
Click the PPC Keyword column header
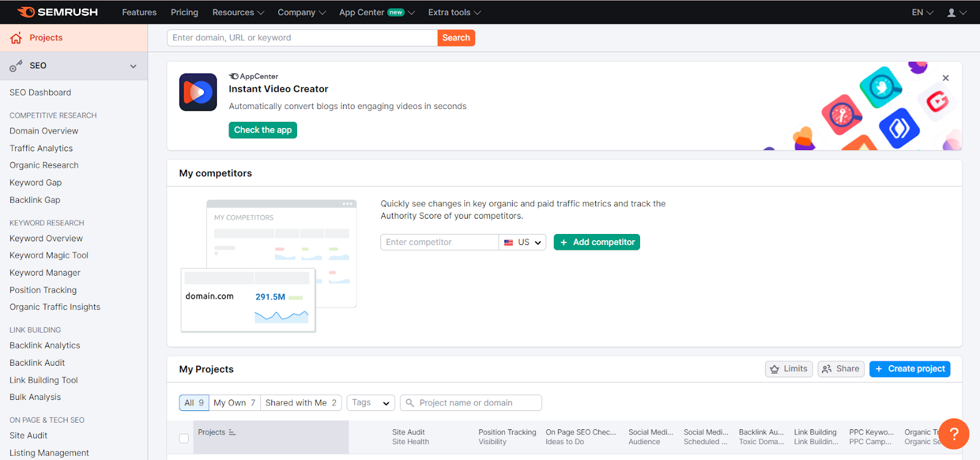click(871, 437)
